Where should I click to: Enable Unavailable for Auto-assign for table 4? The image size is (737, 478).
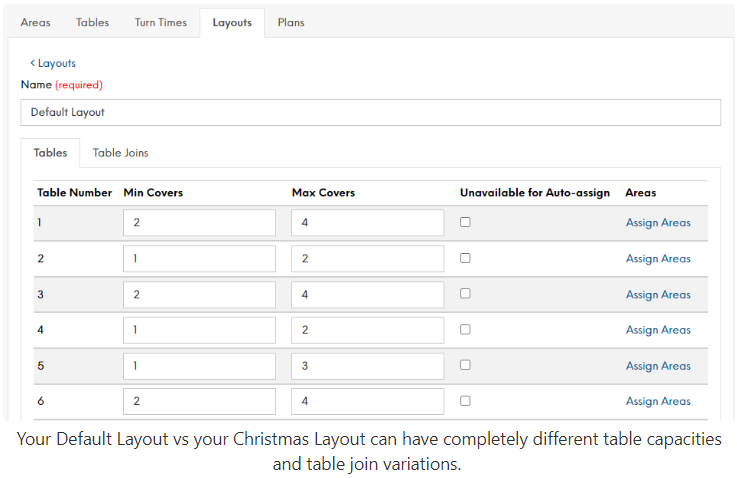465,329
